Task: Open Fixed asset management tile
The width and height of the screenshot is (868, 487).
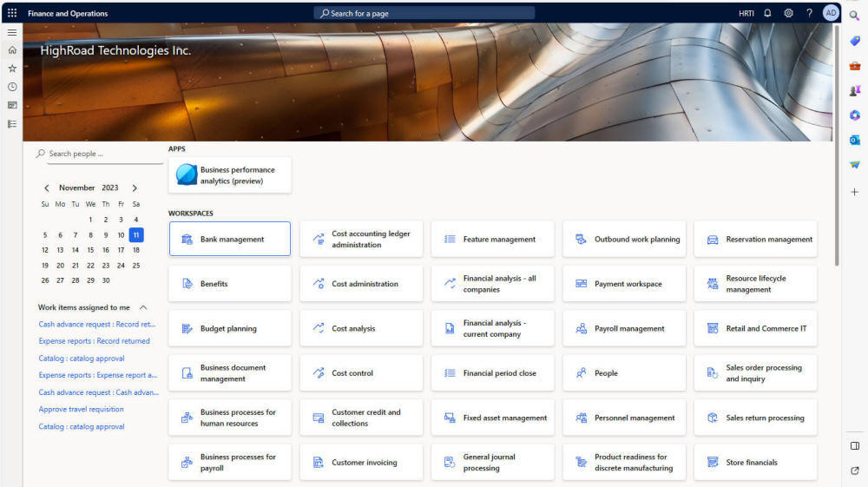Action: (x=493, y=418)
